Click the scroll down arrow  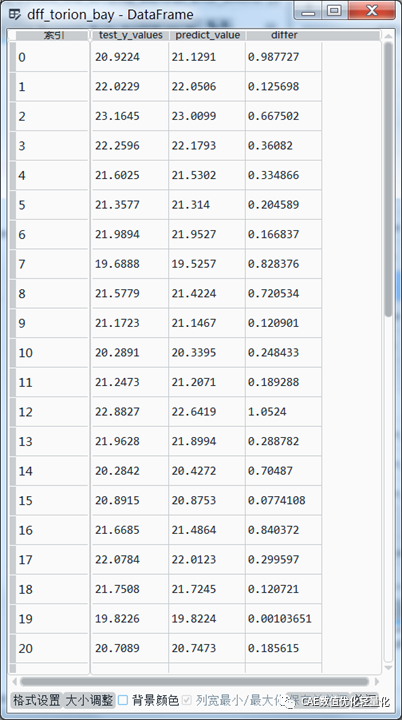pos(388,668)
